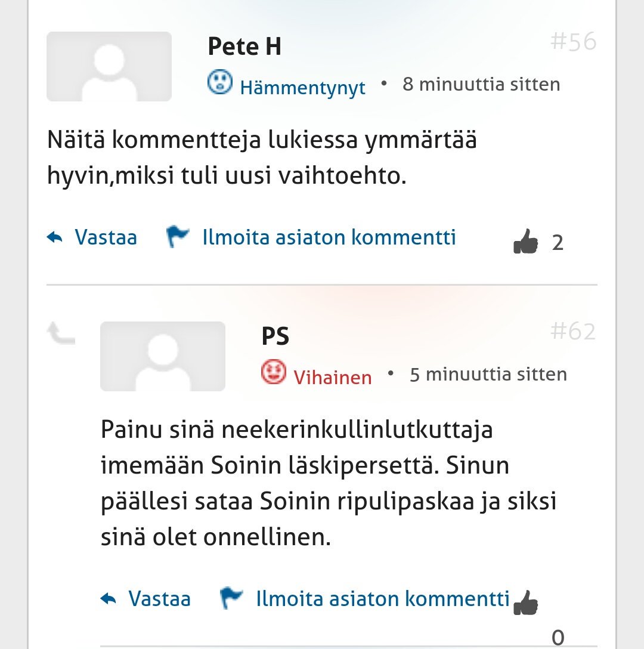This screenshot has width=644, height=649.
Task: Click the angry red emoji next to Vihainen
Action: (x=273, y=373)
